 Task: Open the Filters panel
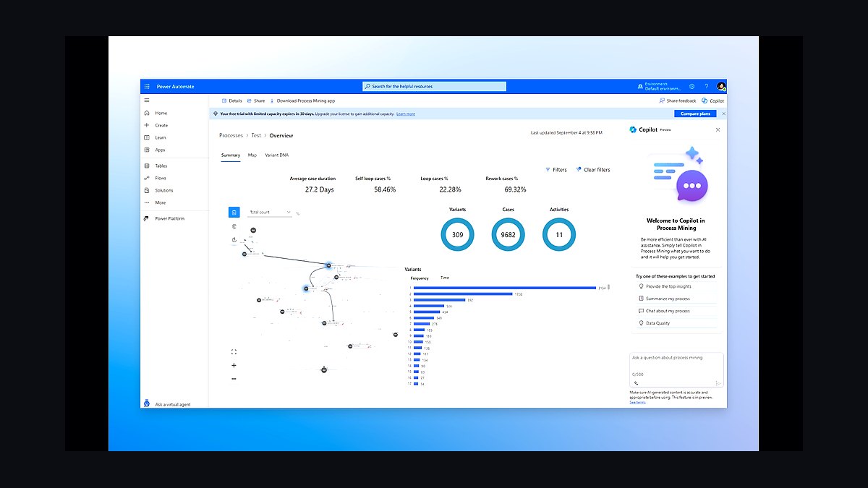(x=556, y=170)
